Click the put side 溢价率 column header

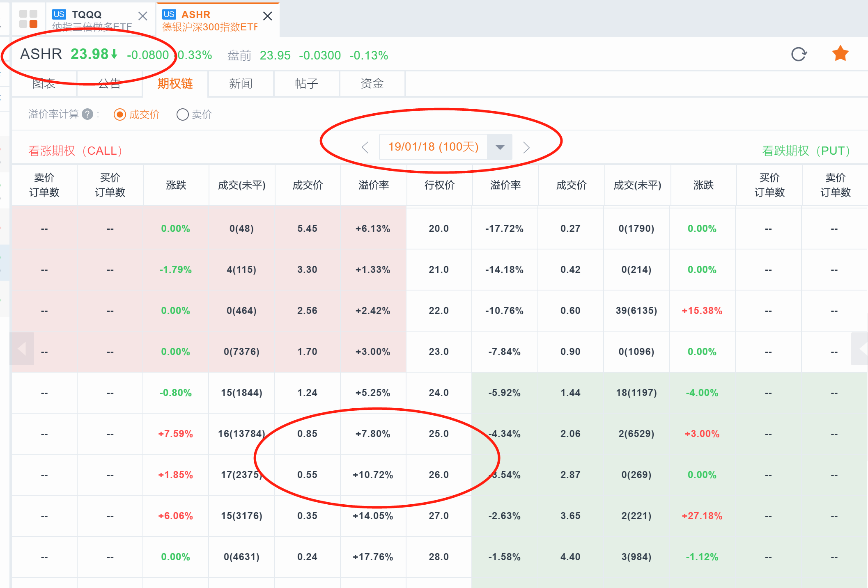tap(505, 185)
